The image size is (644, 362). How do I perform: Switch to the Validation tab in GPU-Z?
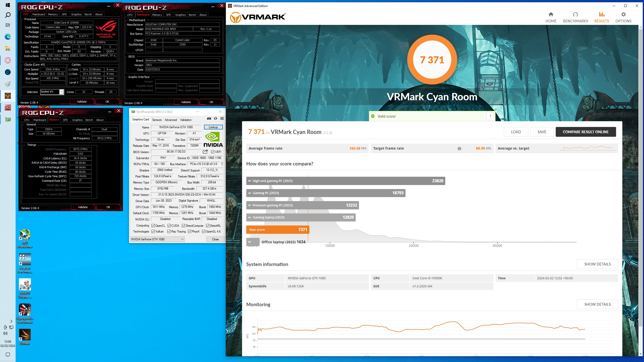[186, 120]
